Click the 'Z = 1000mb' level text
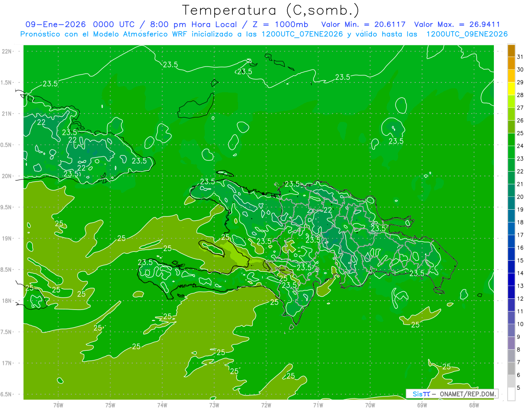Screen dimensions: 532x411 pos(280,25)
